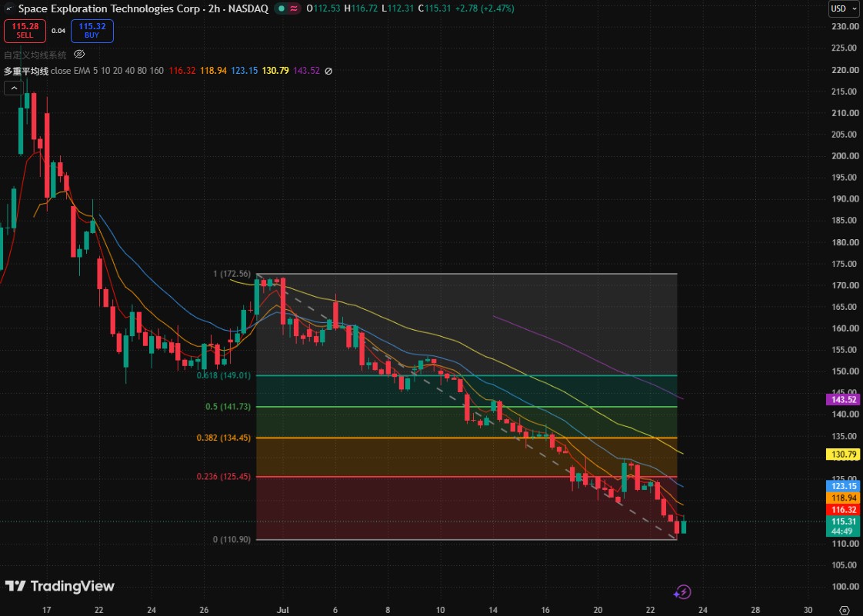The width and height of the screenshot is (863, 616).
Task: Click the high value H116.72
Action: coord(361,8)
